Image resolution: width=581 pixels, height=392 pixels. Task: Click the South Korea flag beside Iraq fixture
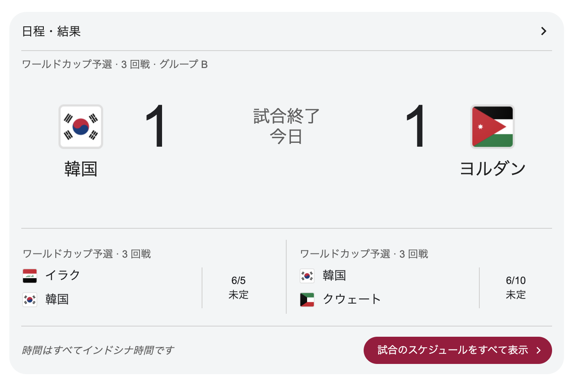(x=30, y=300)
